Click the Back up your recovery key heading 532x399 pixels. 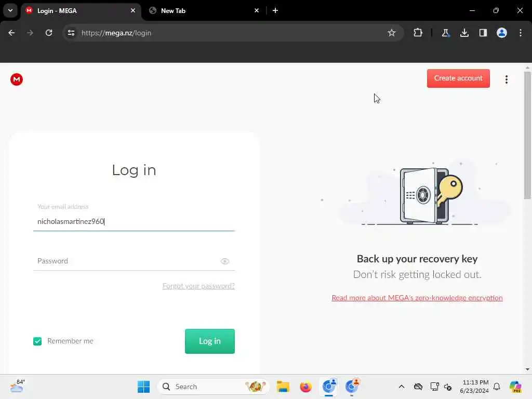[x=417, y=259]
